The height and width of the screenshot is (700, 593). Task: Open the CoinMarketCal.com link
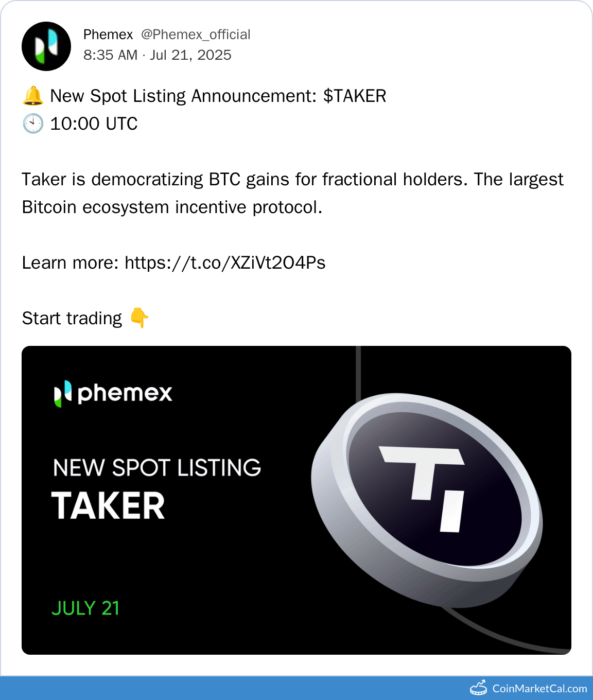coord(539,689)
